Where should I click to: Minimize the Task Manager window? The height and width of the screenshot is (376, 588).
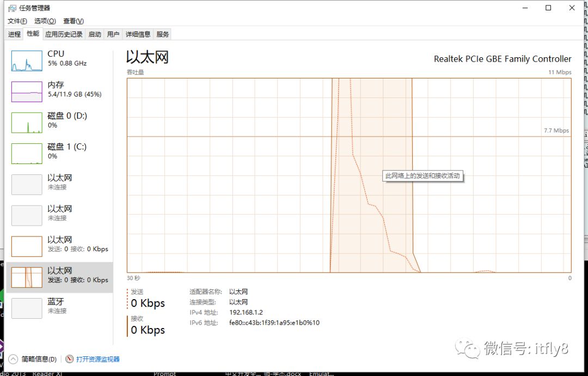point(525,8)
